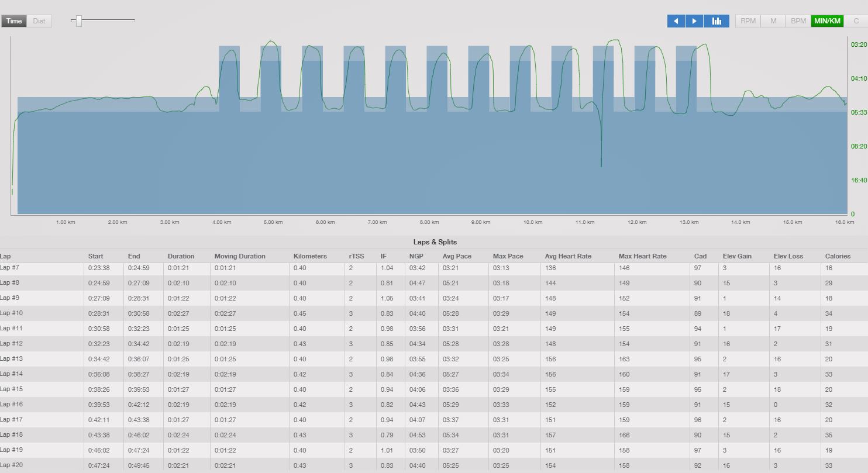Sort table by Avg Heart Rate header

[x=568, y=256]
